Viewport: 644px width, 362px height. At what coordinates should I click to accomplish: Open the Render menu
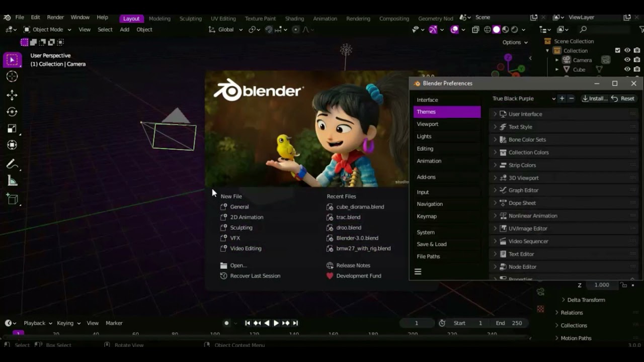(x=55, y=18)
